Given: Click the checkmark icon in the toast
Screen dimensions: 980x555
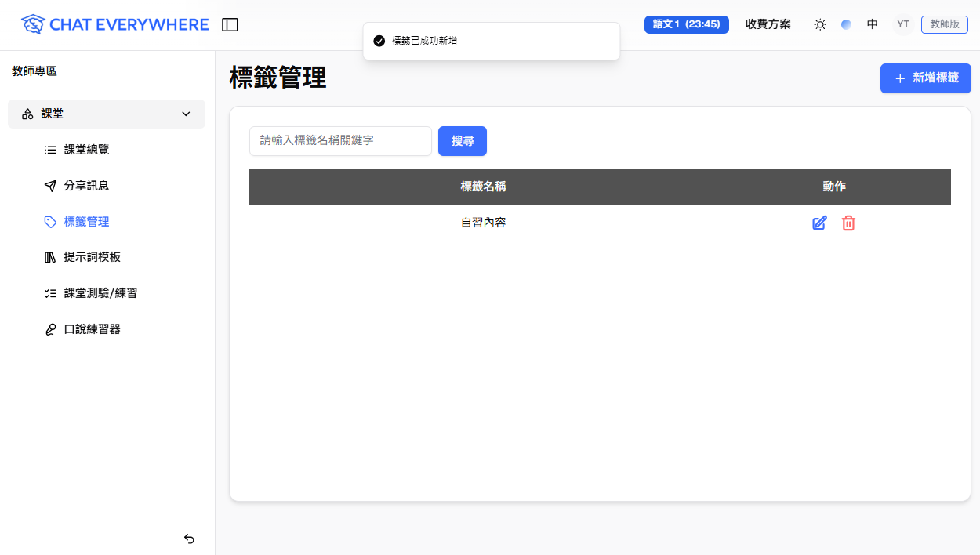Looking at the screenshot, I should (379, 41).
